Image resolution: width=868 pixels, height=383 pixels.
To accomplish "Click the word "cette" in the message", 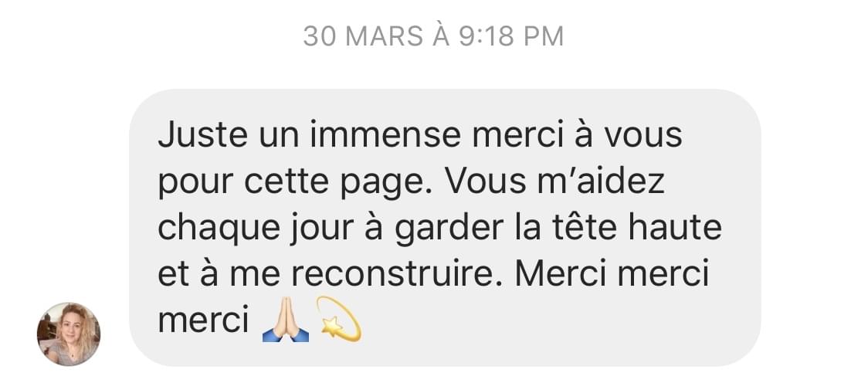I will coord(286,181).
